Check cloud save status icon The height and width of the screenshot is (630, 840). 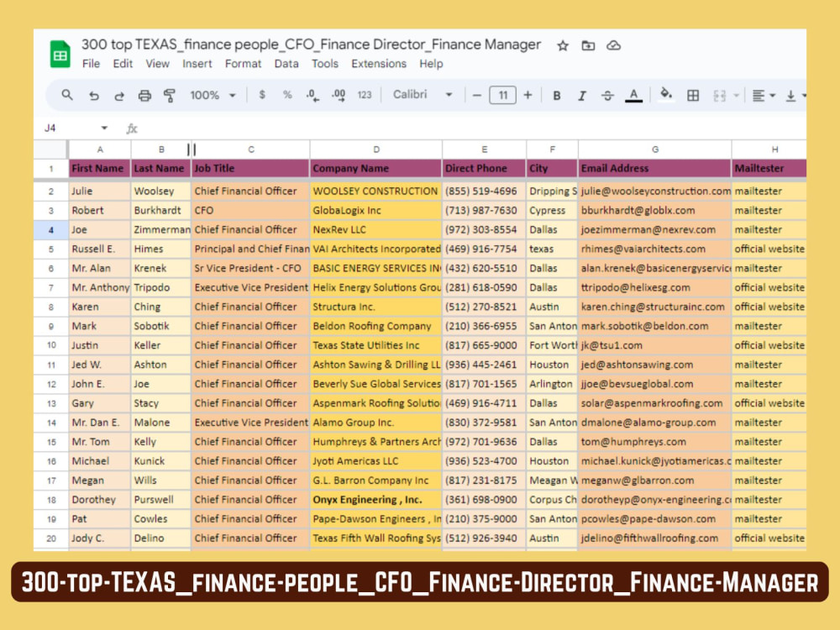pyautogui.click(x=613, y=45)
